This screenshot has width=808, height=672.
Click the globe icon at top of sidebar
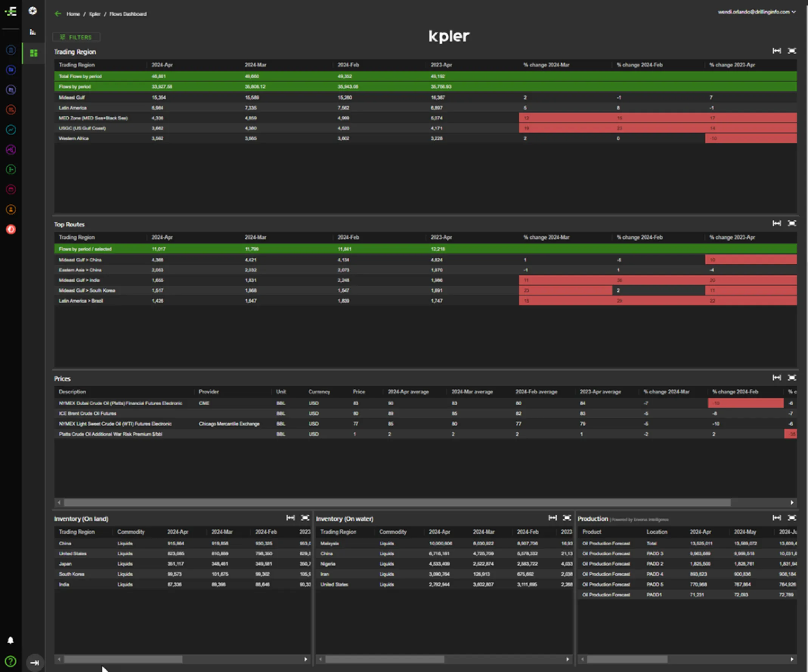tap(33, 11)
